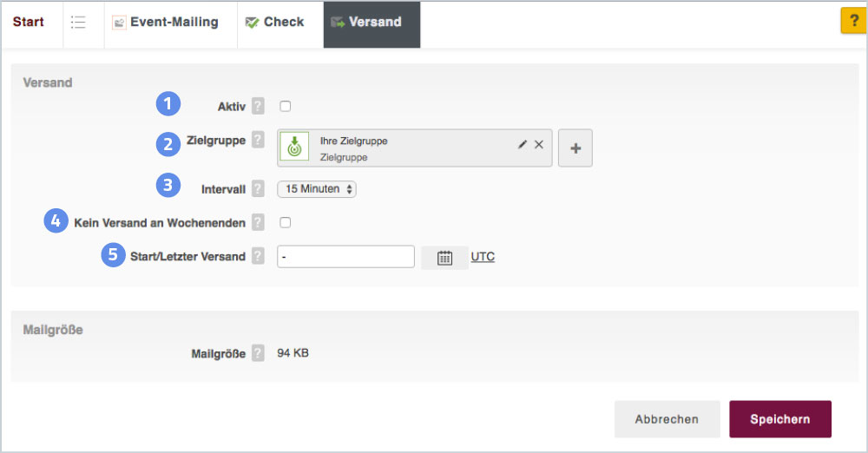Switch to the Check tab
Viewport: 868px width, 453px height.
tap(274, 23)
